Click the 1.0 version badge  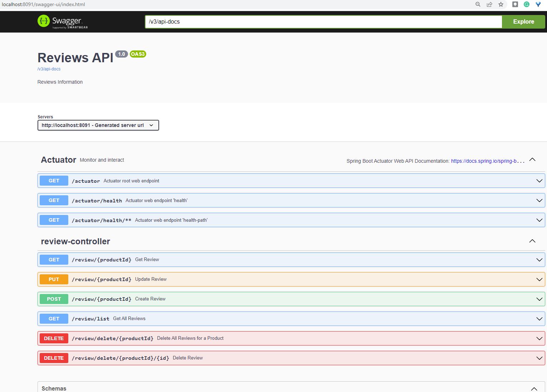(122, 54)
